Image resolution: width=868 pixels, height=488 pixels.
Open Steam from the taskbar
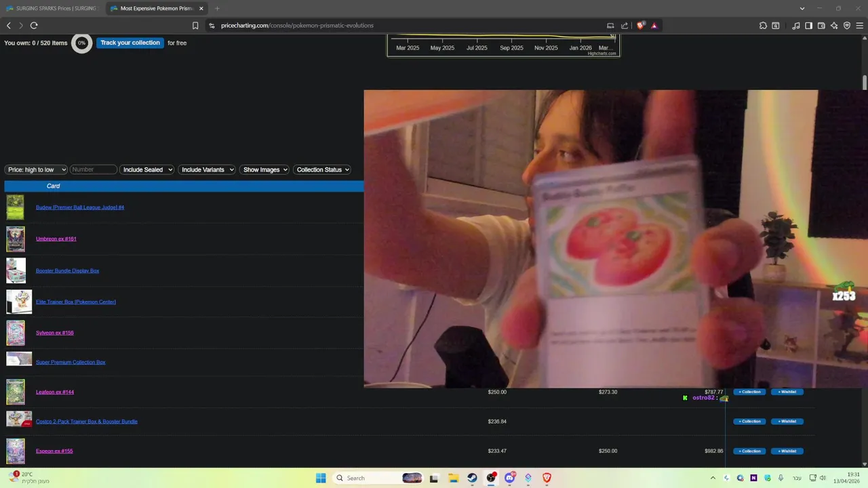tap(472, 478)
